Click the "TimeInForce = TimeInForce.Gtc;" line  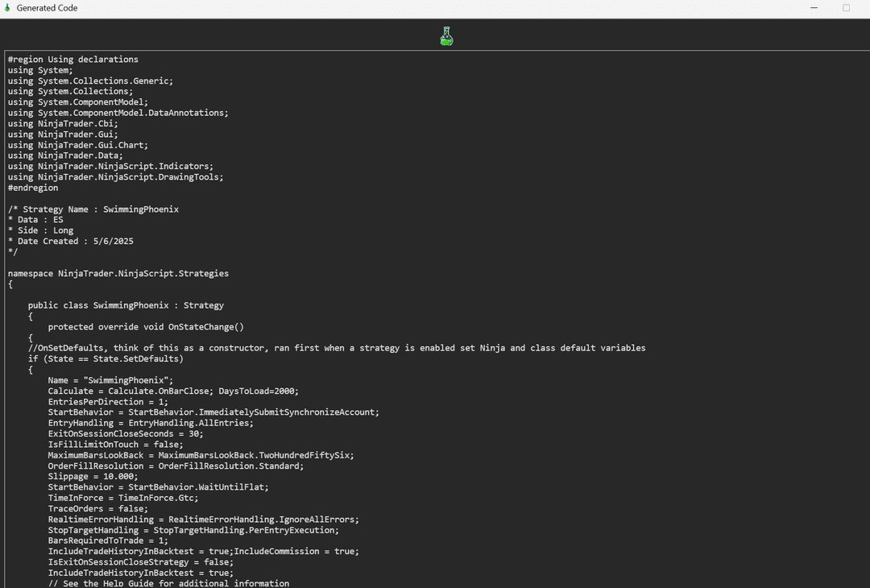click(x=123, y=498)
